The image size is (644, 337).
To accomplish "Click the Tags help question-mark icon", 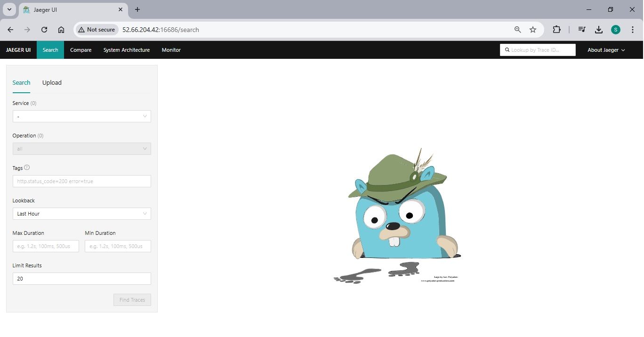I will 27,168.
